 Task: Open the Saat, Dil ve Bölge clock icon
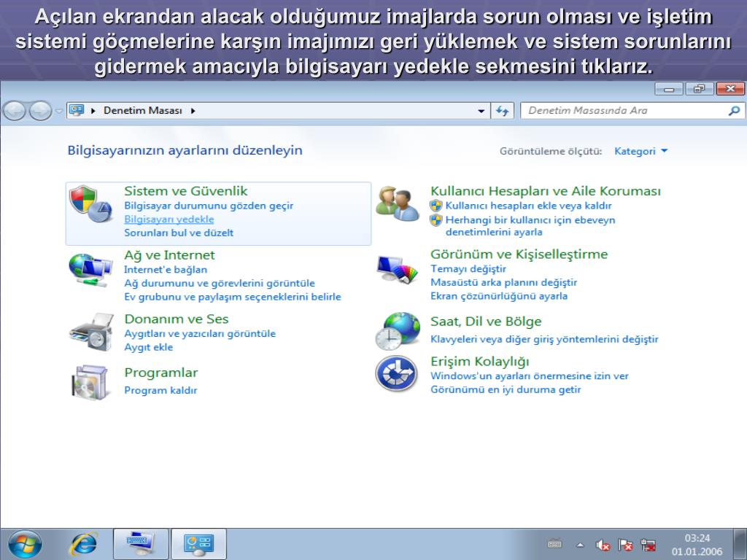pos(398,331)
